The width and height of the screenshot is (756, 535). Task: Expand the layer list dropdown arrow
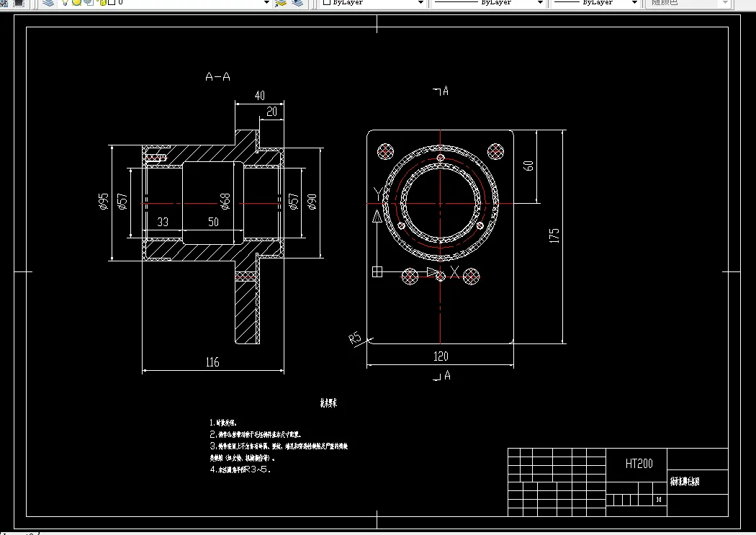click(x=266, y=2)
